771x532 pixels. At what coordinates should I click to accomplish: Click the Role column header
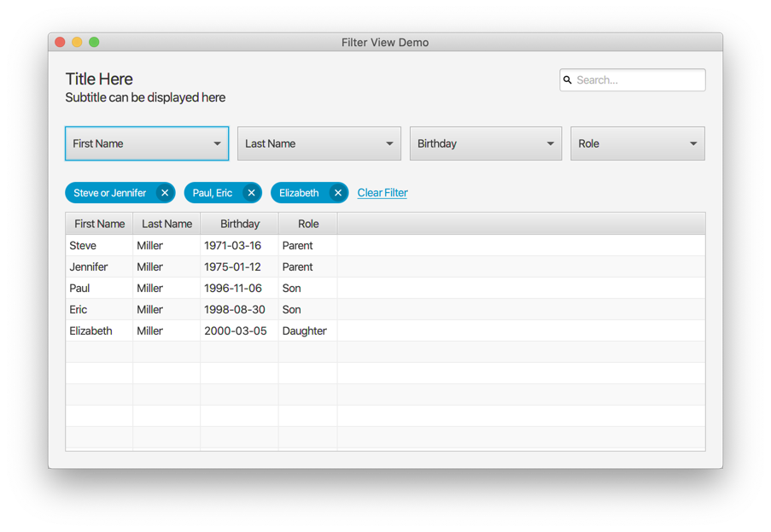point(307,223)
